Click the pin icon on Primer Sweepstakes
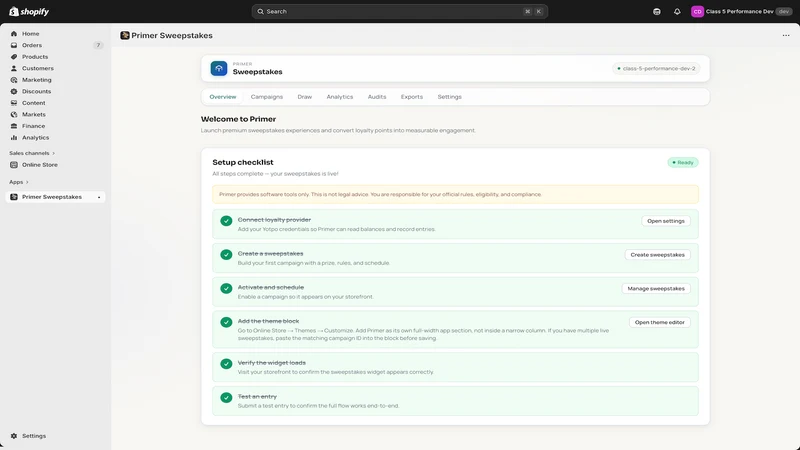Image resolution: width=800 pixels, height=450 pixels. pos(99,197)
